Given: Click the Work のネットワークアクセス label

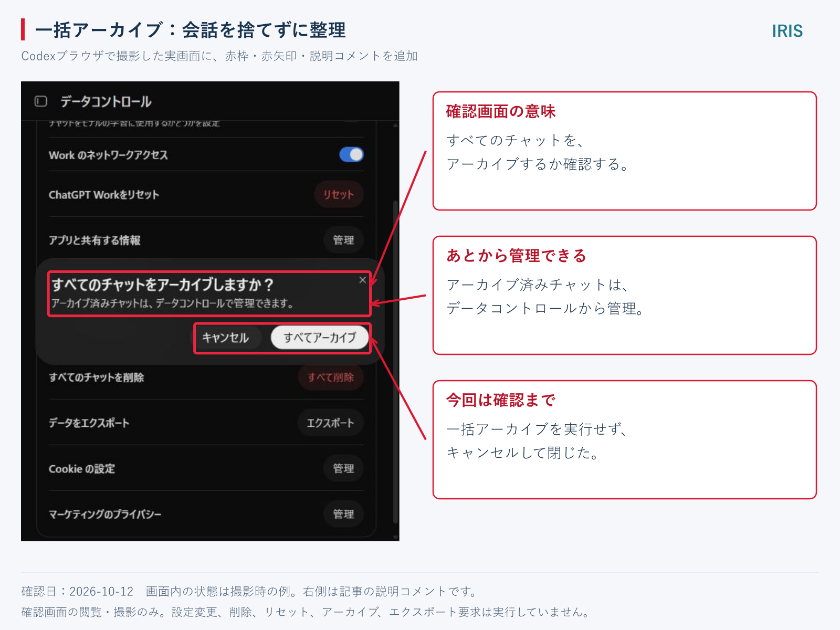Looking at the screenshot, I should (108, 155).
